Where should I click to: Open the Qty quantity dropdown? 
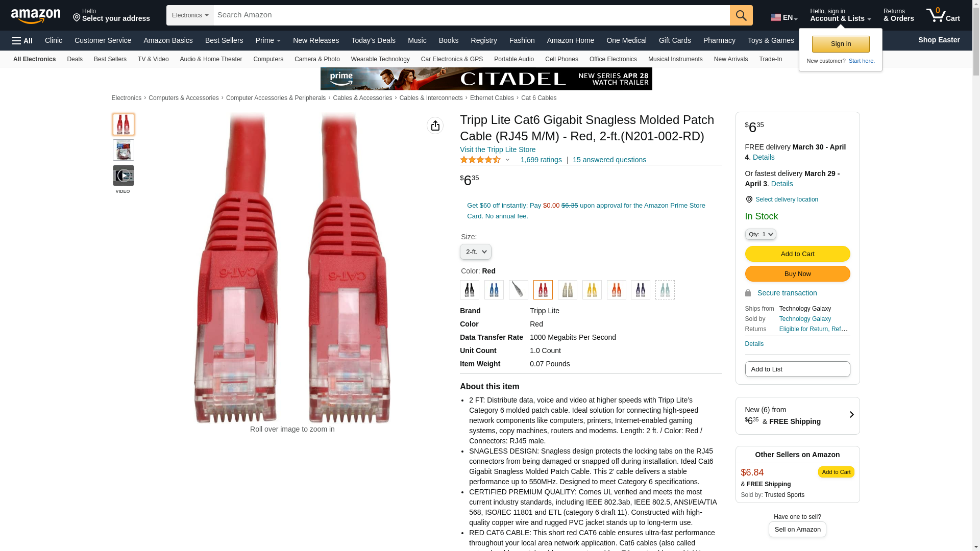pos(761,234)
